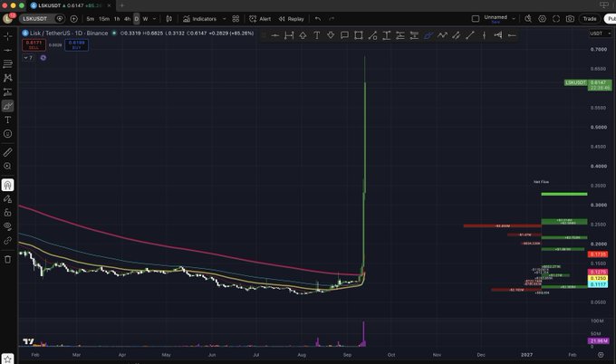Click the add symbol plus button
The width and height of the screenshot is (616, 364).
click(73, 18)
